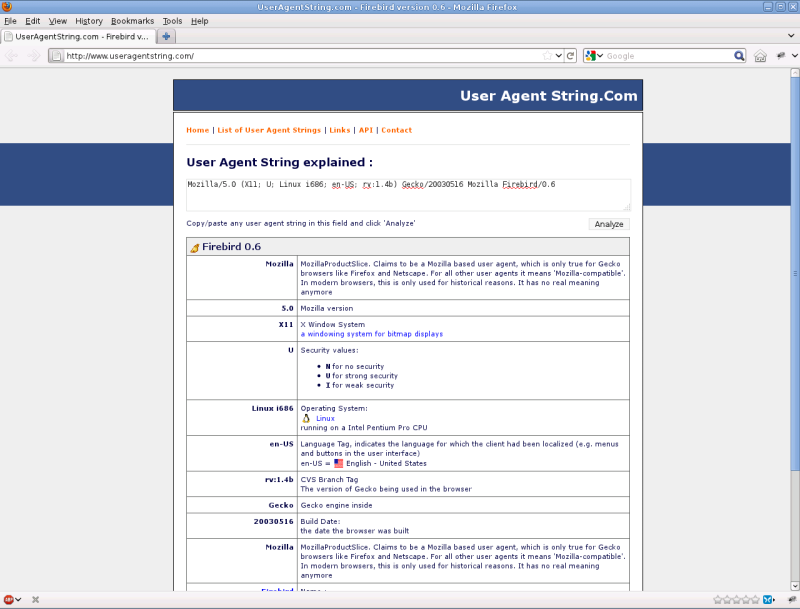Open the Edit menu
The height and width of the screenshot is (609, 800).
tap(33, 21)
